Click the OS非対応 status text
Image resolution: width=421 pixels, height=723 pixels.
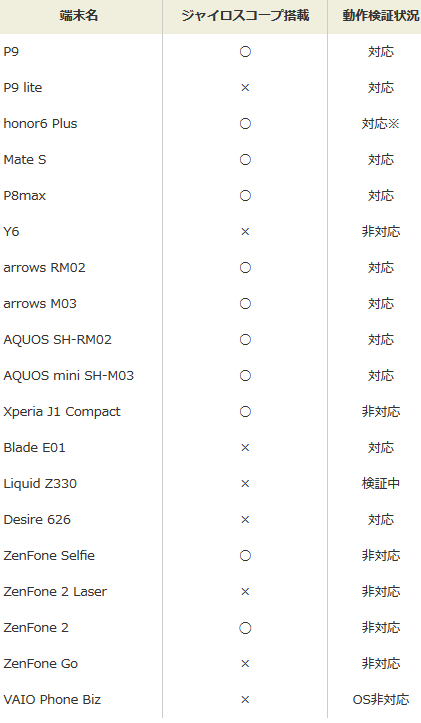point(381,699)
